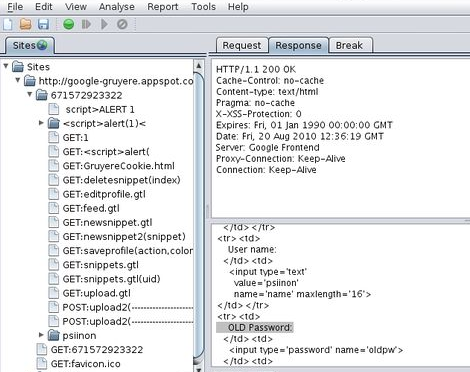Viewport: 470px width, 372px height.
Task: Select GET:saveprofile(action,color entry
Action: tap(128, 251)
